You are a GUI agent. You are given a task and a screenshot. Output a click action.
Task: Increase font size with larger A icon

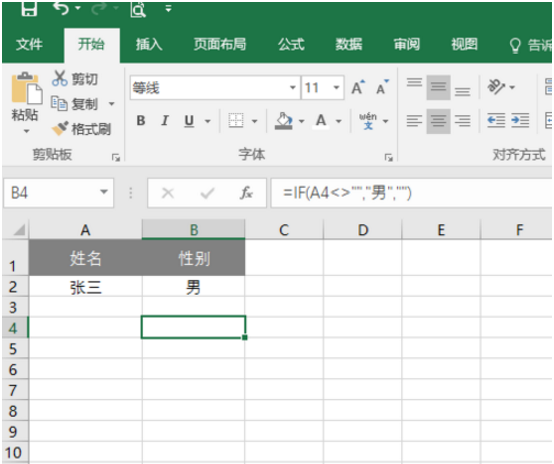[358, 87]
